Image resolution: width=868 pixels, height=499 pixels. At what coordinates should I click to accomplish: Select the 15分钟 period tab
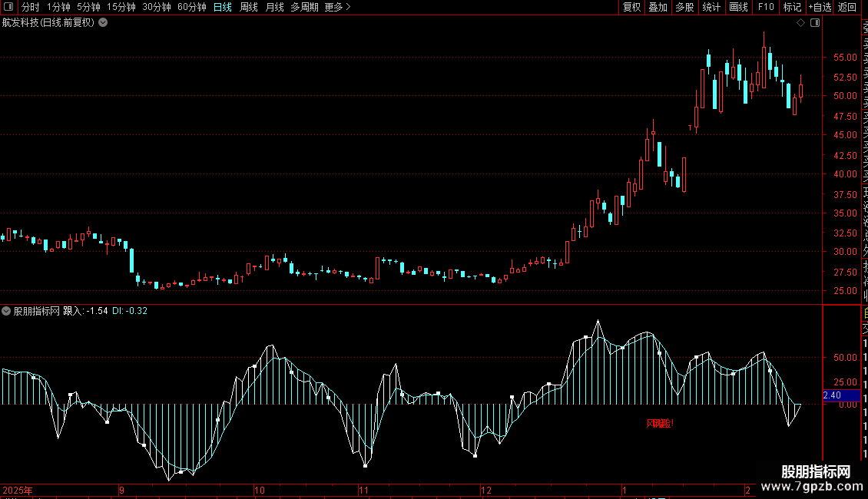click(x=121, y=7)
